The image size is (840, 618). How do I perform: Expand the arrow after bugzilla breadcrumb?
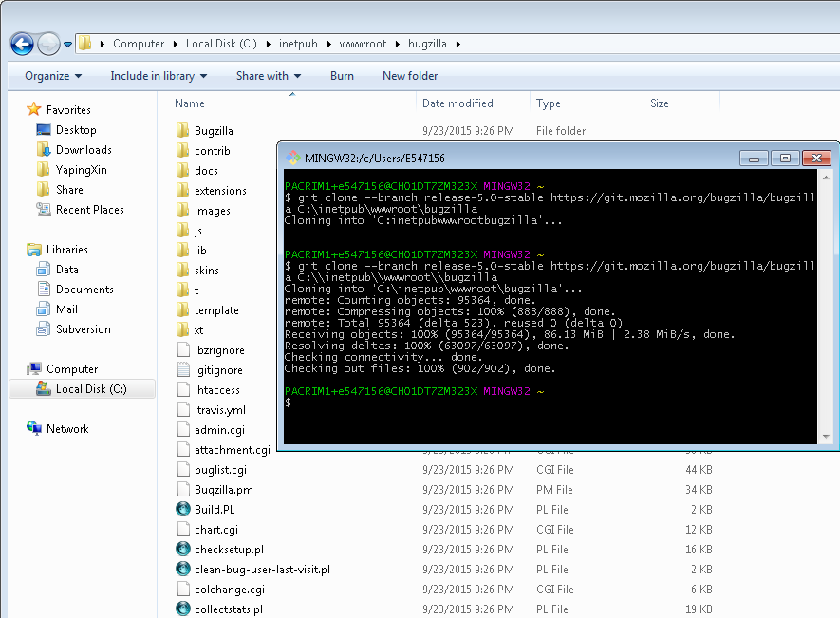pyautogui.click(x=458, y=44)
